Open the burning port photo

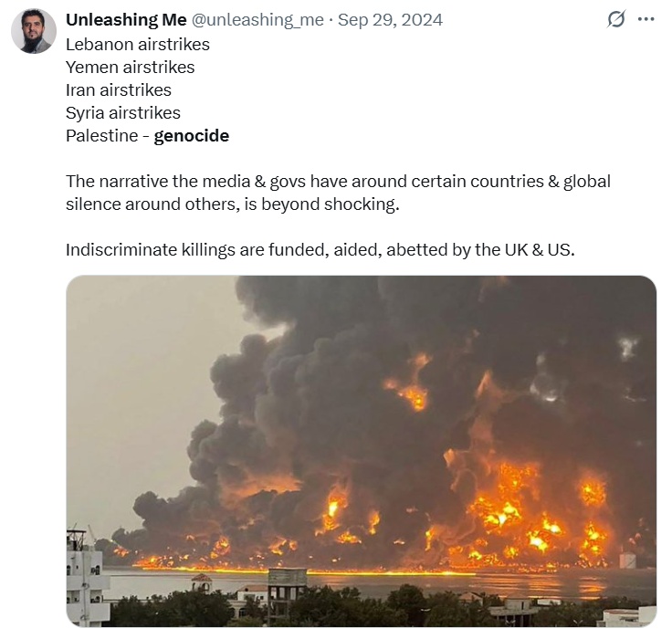click(x=361, y=451)
